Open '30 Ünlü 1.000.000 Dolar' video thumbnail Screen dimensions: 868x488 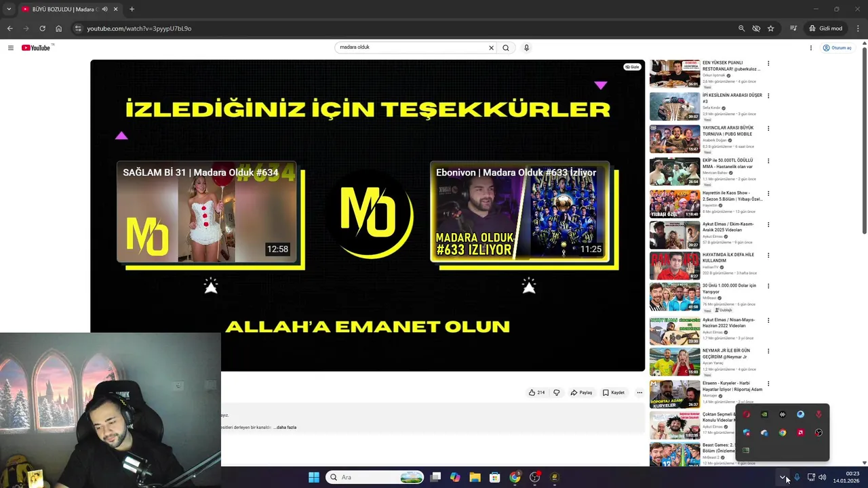point(675,297)
